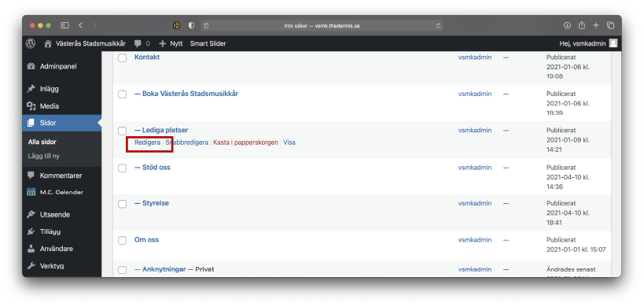
Task: Click Kasta i papperskorgen link
Action: pyautogui.click(x=245, y=142)
